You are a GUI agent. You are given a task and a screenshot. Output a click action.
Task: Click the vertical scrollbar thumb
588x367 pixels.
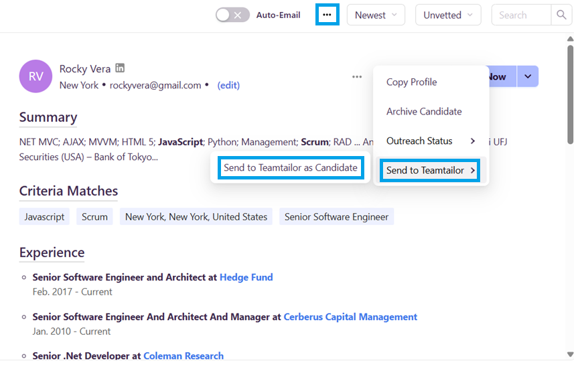click(x=570, y=94)
